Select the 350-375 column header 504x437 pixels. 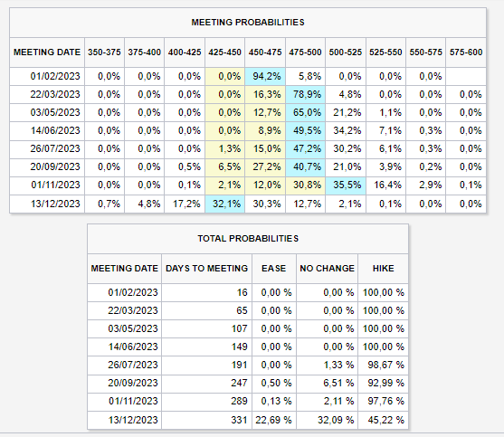[104, 52]
